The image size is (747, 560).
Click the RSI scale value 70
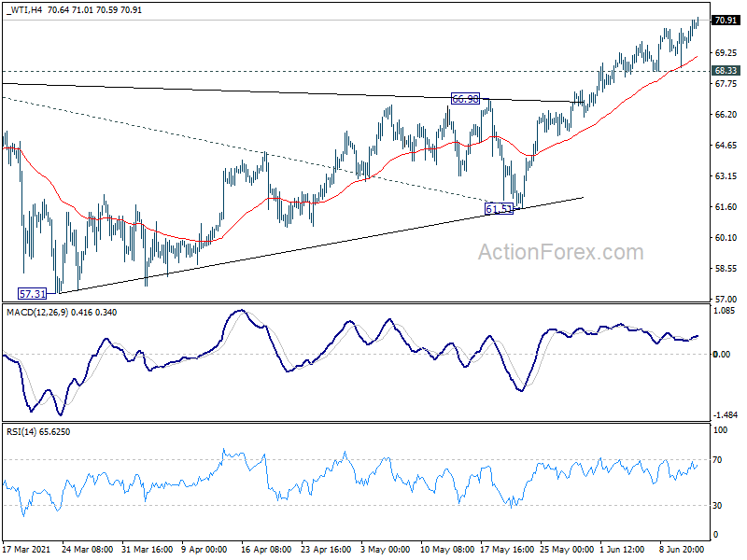(x=717, y=460)
